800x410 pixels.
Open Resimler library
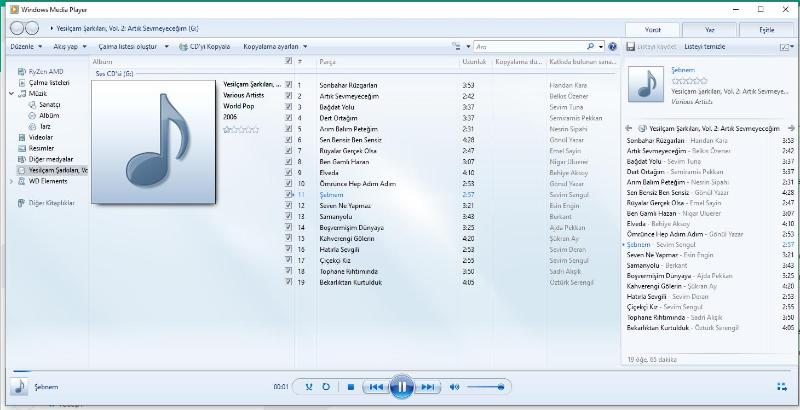point(36,148)
